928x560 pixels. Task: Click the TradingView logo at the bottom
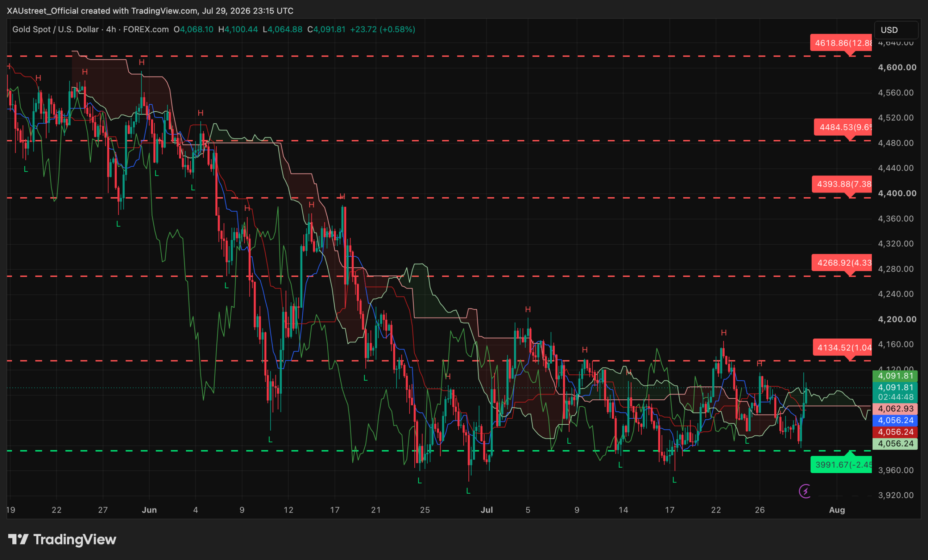pyautogui.click(x=62, y=539)
